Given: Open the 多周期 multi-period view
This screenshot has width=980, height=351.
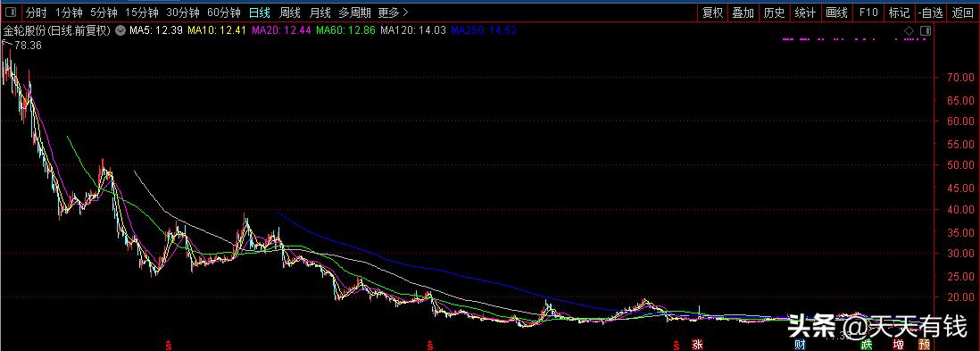Looking at the screenshot, I should pos(354,13).
